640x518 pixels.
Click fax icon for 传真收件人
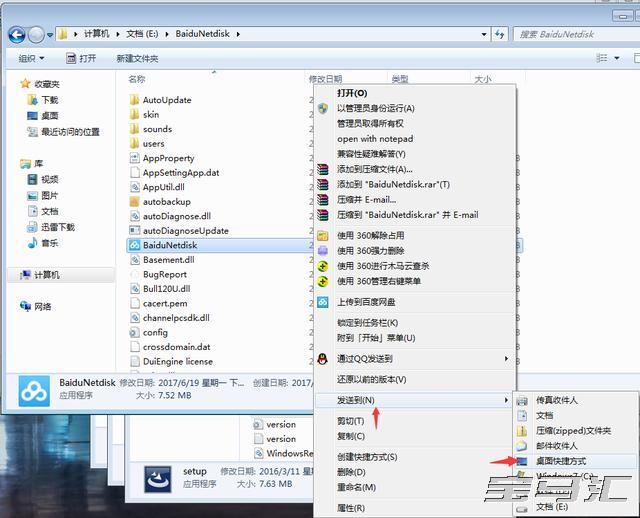522,400
